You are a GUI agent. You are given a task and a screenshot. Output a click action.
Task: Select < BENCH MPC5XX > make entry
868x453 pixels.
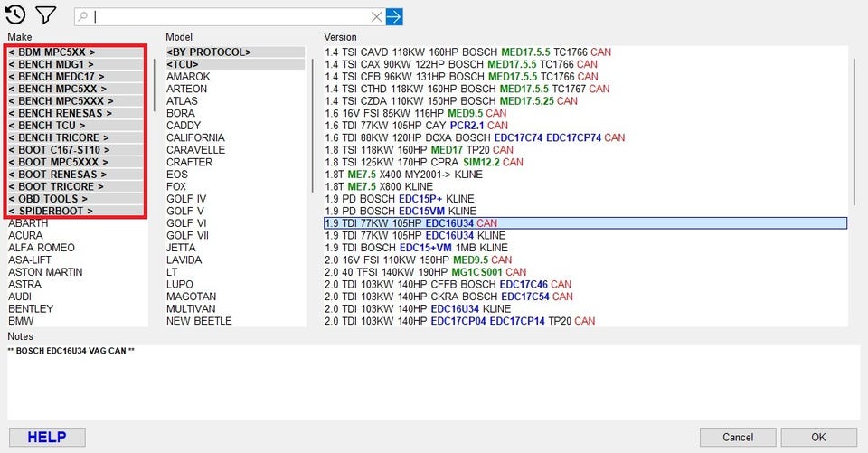[x=75, y=89]
